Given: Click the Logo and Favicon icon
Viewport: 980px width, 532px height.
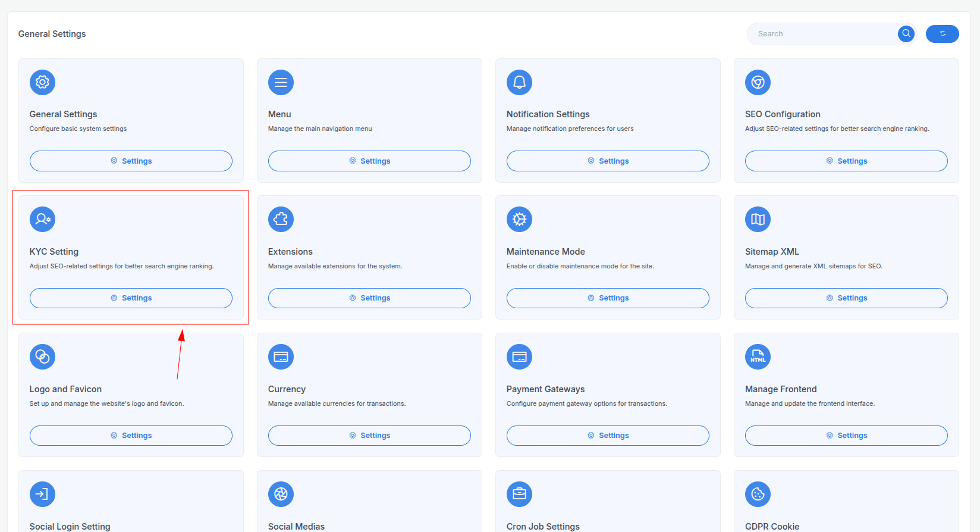Looking at the screenshot, I should [42, 356].
